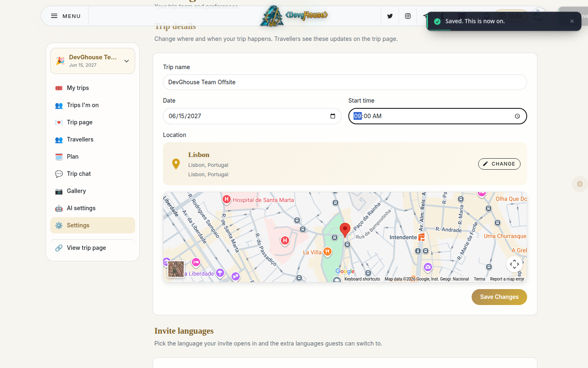Open Trips I'm on
Image resolution: width=588 pixels, height=368 pixels.
click(93, 105)
